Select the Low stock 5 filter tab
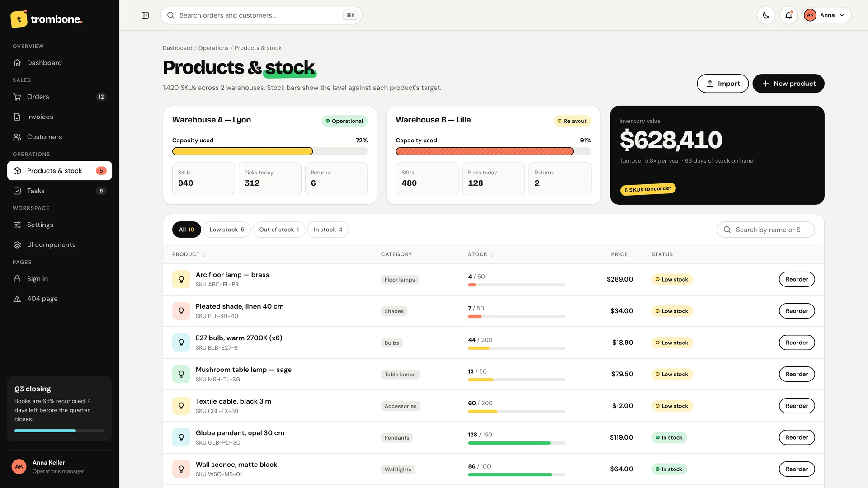 point(226,230)
